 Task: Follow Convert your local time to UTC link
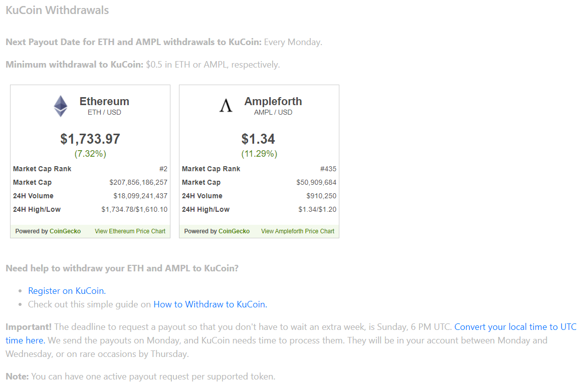tap(515, 327)
